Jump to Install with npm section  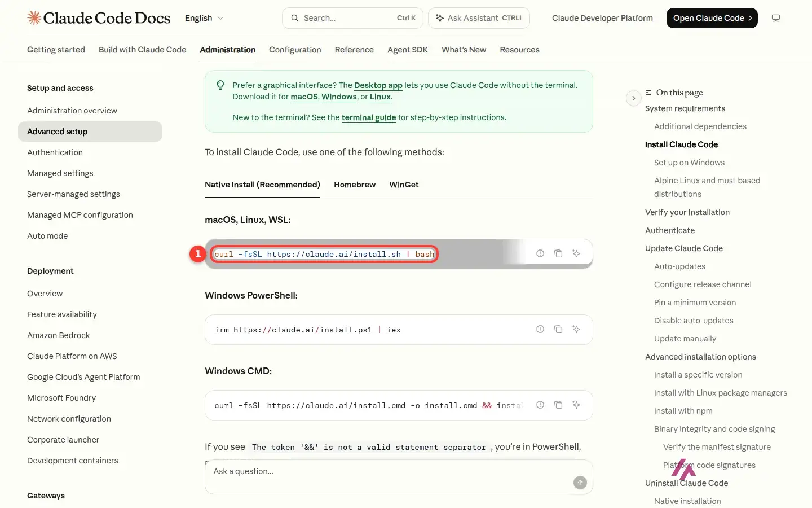(683, 411)
